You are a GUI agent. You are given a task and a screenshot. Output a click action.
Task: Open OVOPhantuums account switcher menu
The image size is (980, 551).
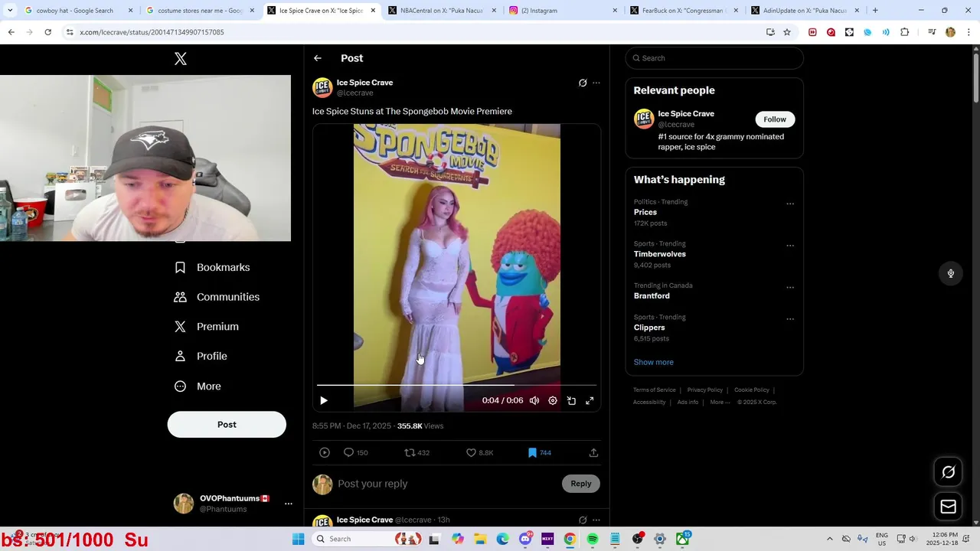coord(234,504)
